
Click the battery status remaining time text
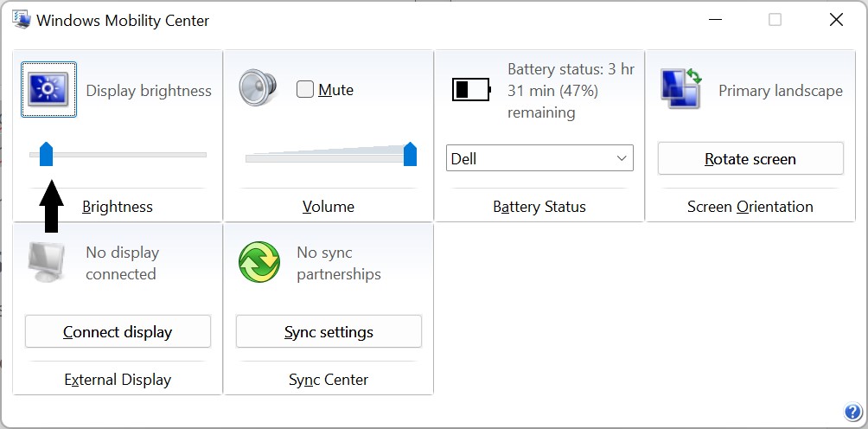click(x=571, y=91)
